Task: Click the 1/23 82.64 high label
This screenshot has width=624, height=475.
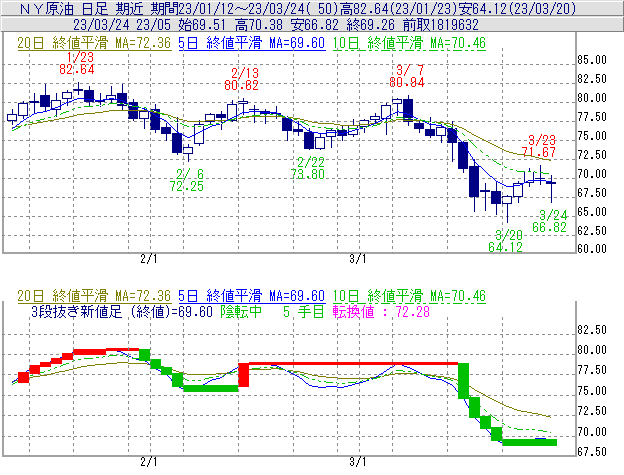Action: click(x=77, y=64)
